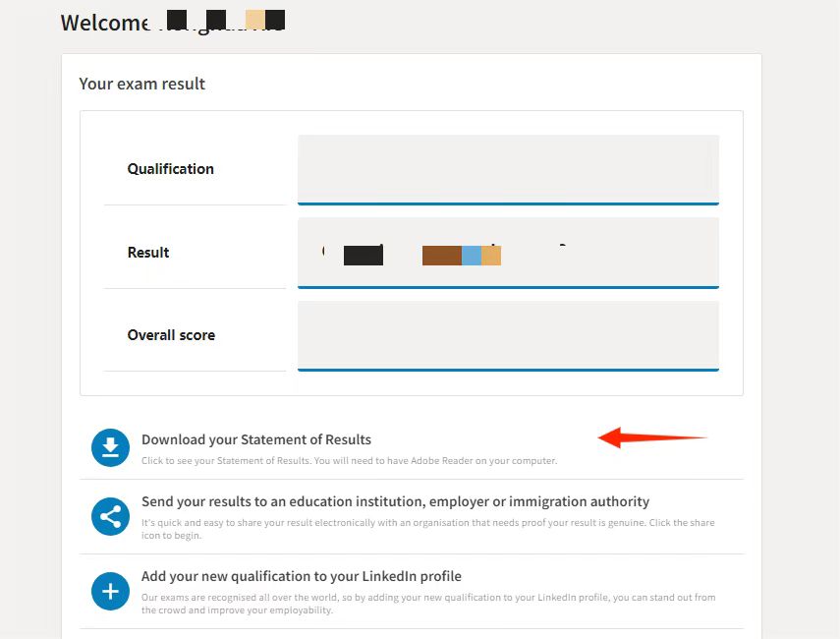Click the brown redaction block in Result field
This screenshot has width=840, height=639.
coord(441,256)
